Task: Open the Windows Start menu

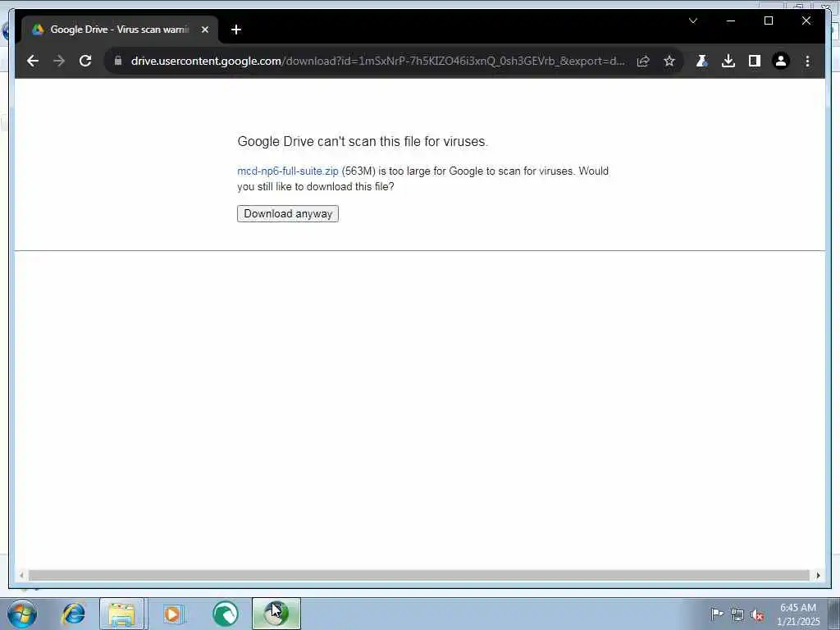Action: click(x=22, y=614)
